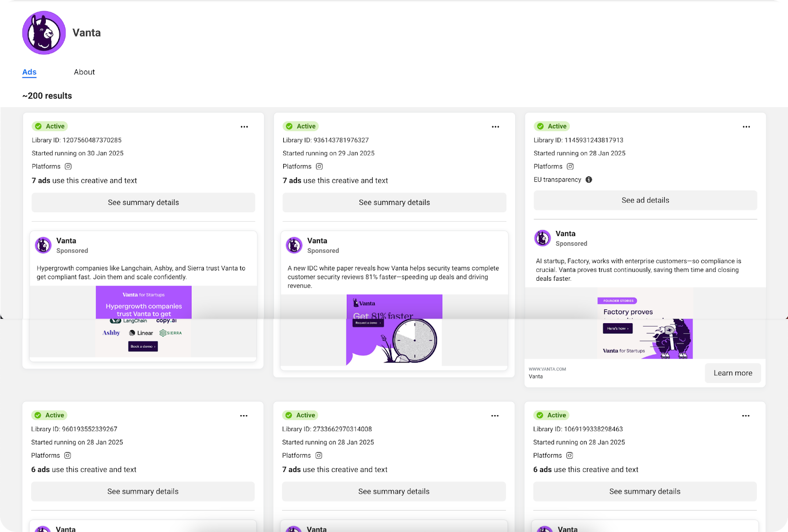See summary details for ad 936143781976327
Image resolution: width=788 pixels, height=532 pixels.
pyautogui.click(x=394, y=202)
